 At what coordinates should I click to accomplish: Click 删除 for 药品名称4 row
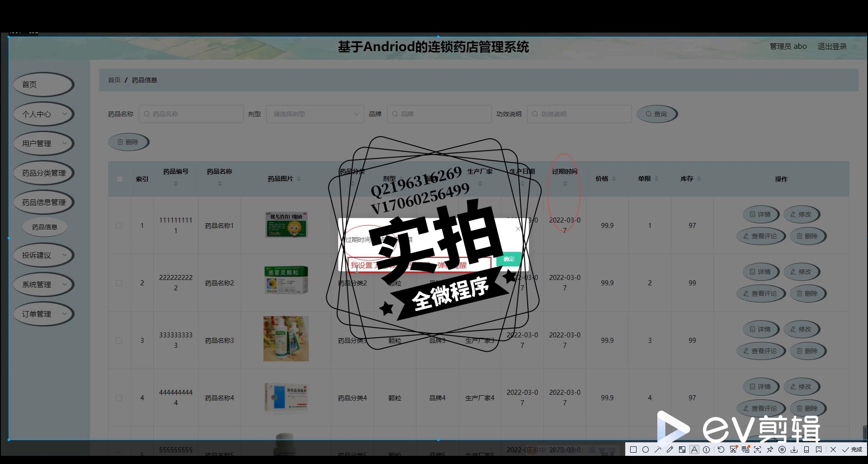click(807, 408)
